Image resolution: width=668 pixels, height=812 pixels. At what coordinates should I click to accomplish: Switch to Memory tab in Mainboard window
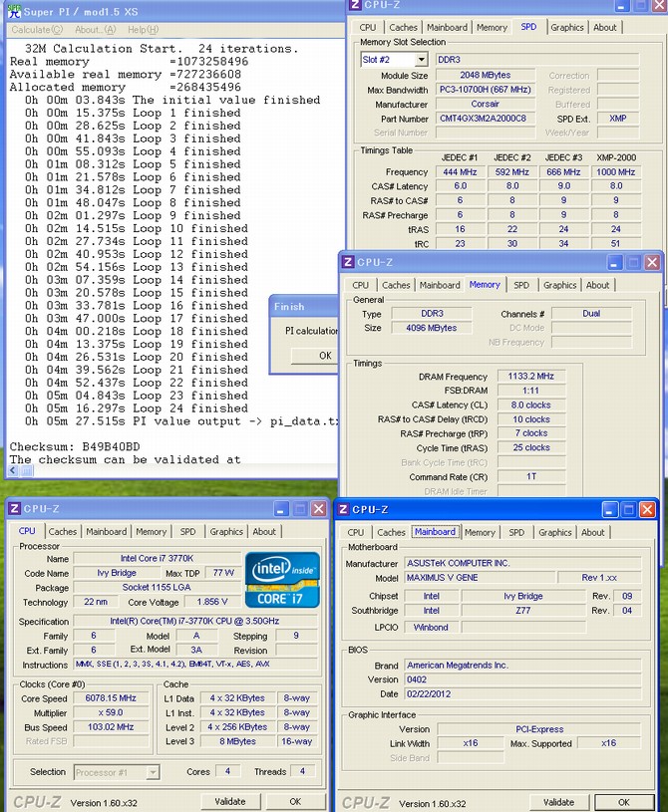tap(480, 533)
